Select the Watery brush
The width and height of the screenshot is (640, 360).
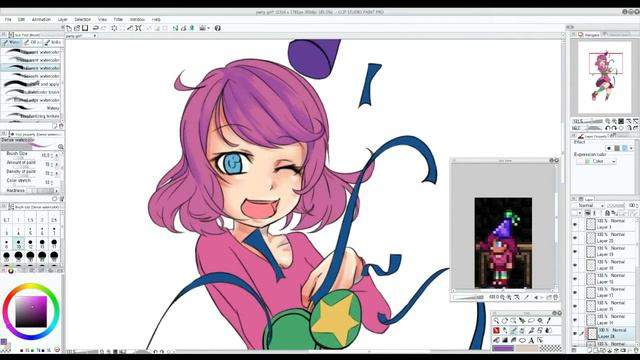tap(31, 108)
